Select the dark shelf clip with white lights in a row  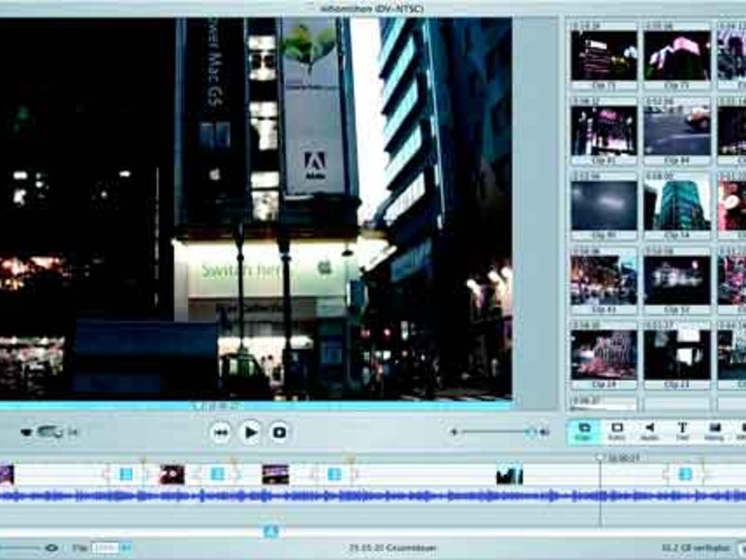click(677, 280)
